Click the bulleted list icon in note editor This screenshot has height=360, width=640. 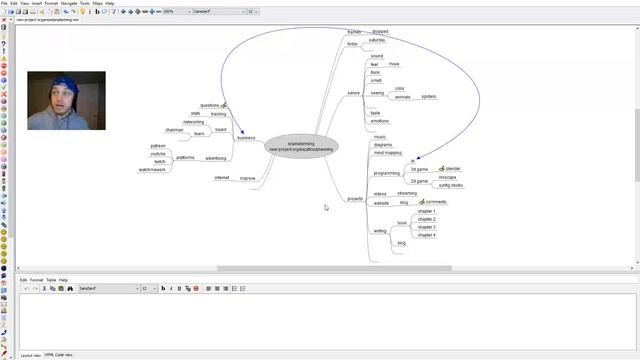click(x=234, y=289)
